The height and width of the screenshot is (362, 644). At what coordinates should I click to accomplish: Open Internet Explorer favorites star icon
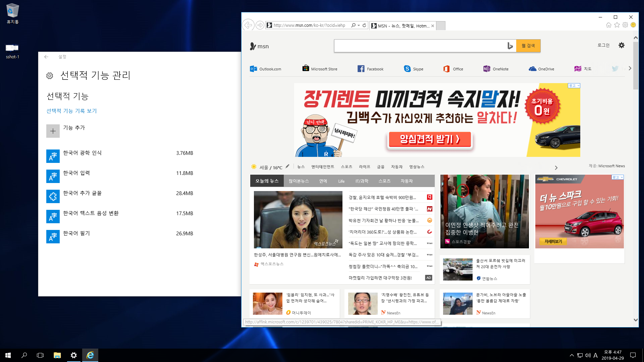coord(617,25)
